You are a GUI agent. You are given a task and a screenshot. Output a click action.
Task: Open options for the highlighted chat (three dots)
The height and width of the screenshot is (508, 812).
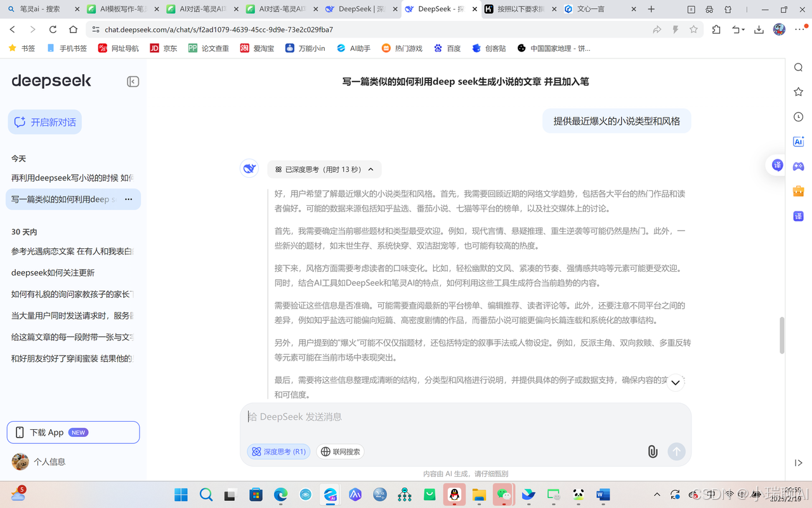129,199
